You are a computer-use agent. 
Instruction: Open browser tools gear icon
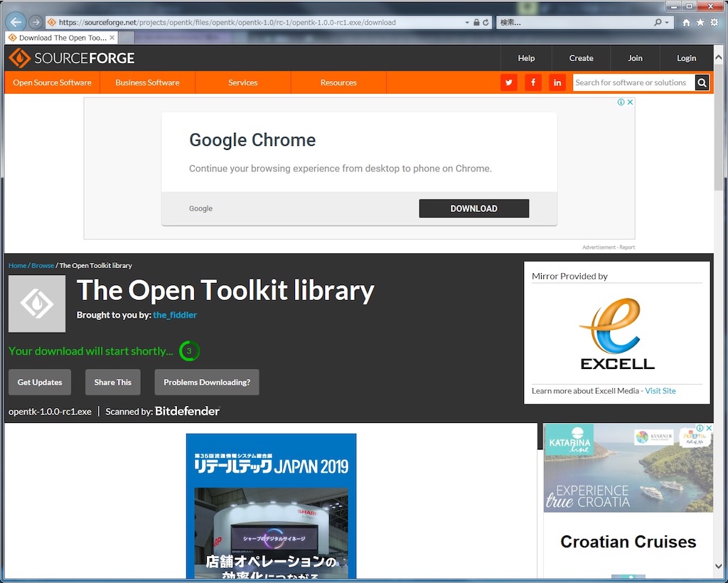714,22
